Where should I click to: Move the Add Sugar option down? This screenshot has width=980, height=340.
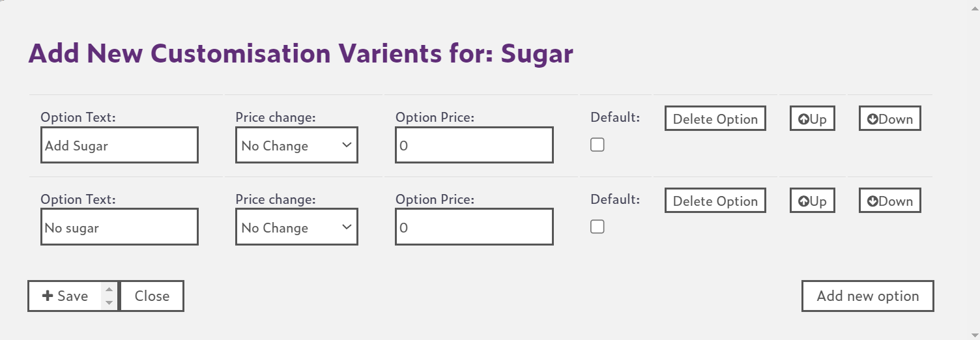889,119
